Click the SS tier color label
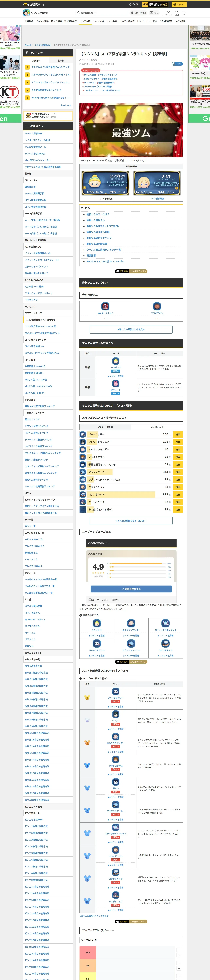This screenshot has width=210, height=980. point(88,965)
